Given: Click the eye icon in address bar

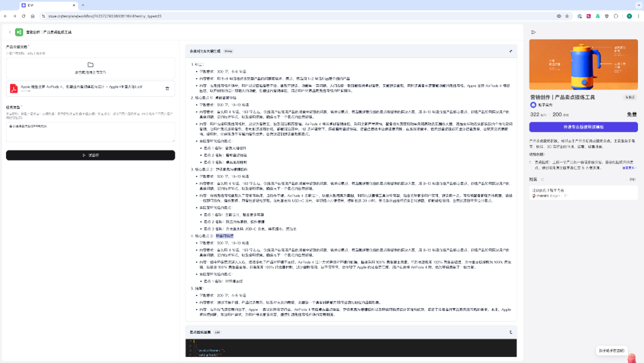Looking at the screenshot, I should tap(559, 16).
